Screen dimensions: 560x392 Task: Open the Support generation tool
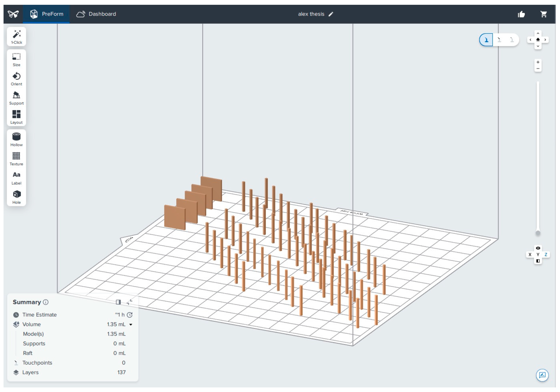[17, 98]
